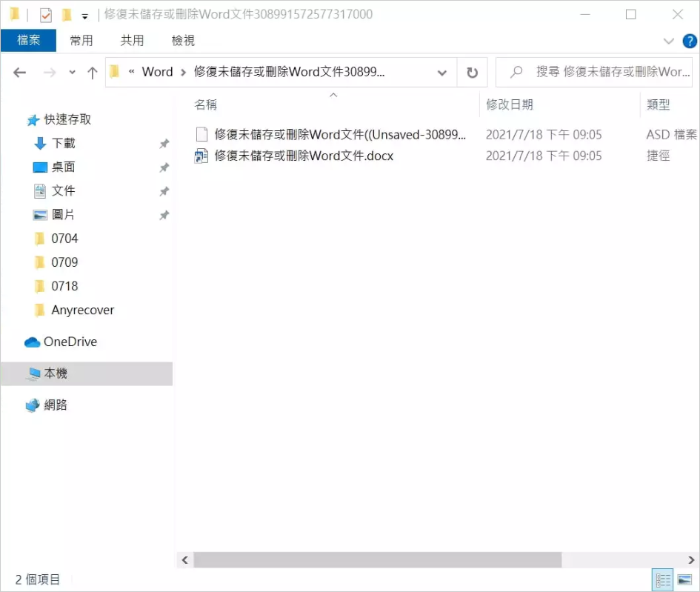This screenshot has width=700, height=592.
Task: Open 文件 in the sidebar
Action: (x=64, y=190)
